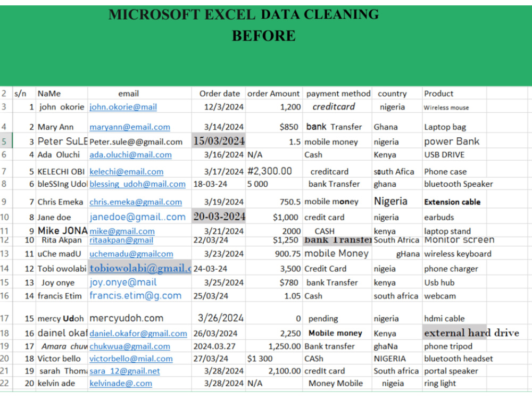Select the 'NaMe' header cell

[62, 93]
